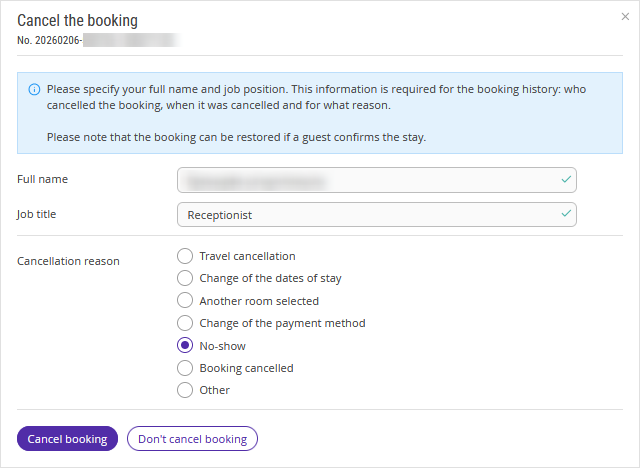Viewport: 640px width, 468px height.
Task: Click the info icon in the blue notice
Action: (34, 89)
